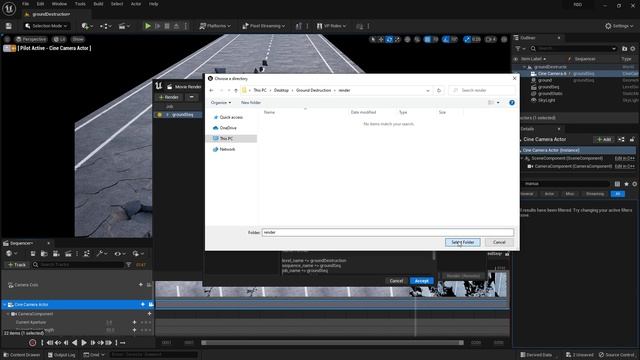Viewport: 640px width, 360px height.
Task: Toggle viewport rotation snapping
Action: 446,39
